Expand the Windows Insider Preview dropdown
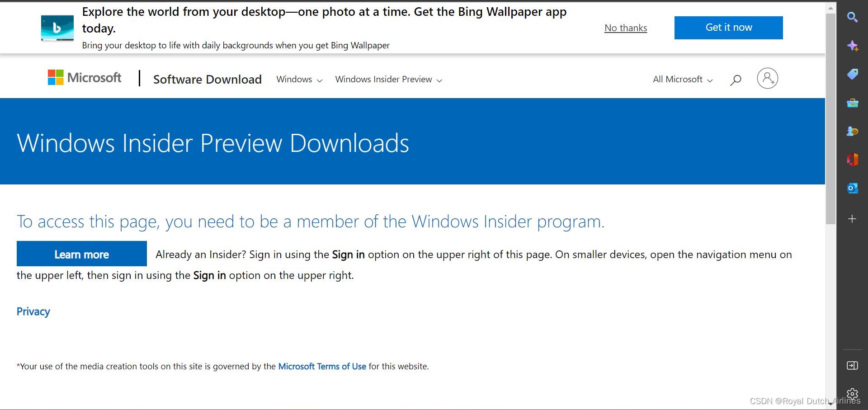This screenshot has height=410, width=868. 388,80
